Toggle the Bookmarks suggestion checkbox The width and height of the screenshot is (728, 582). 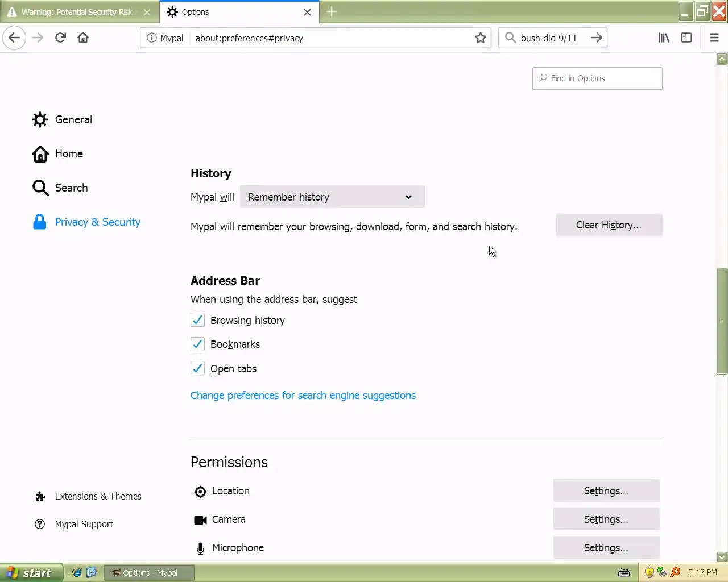[197, 344]
